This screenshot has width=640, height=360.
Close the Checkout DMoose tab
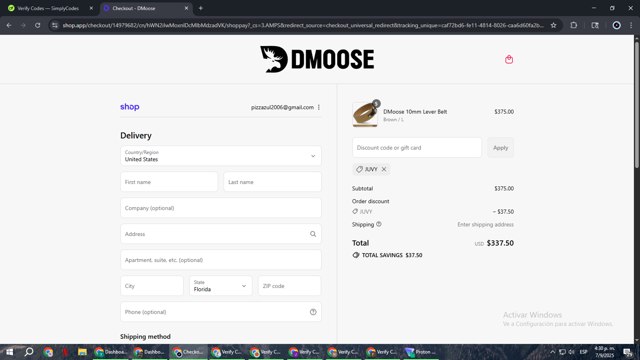[x=186, y=8]
